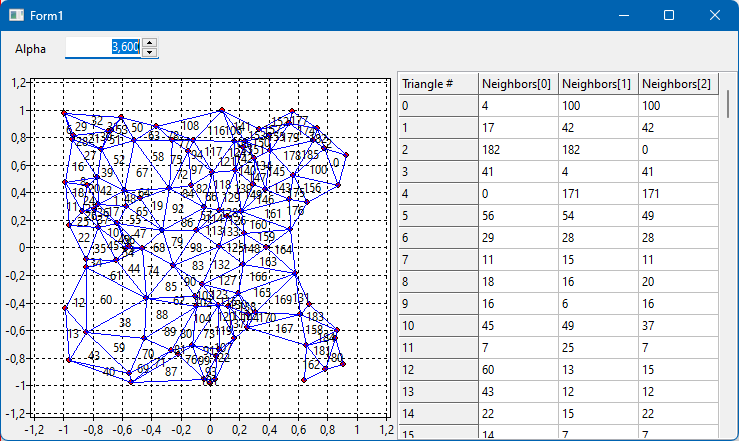The height and width of the screenshot is (441, 739).
Task: Close the Form1 window
Action: [x=714, y=16]
